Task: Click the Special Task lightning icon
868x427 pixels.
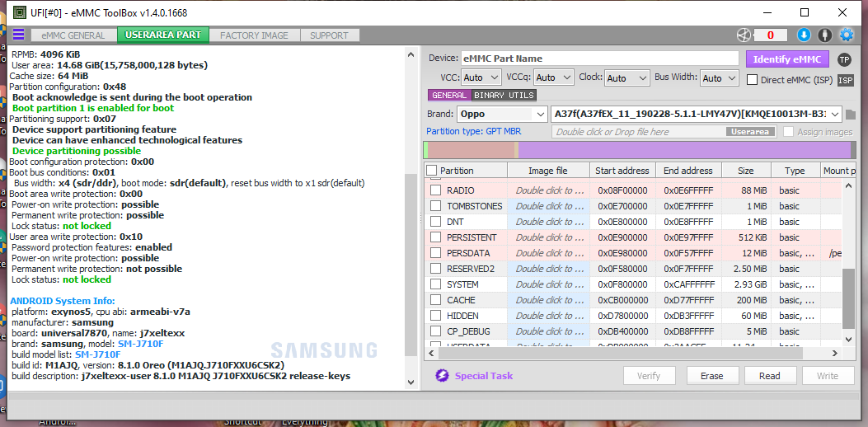Action: click(442, 376)
